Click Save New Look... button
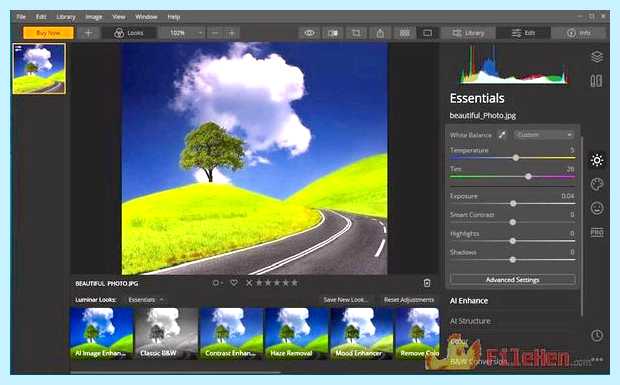 pyautogui.click(x=346, y=300)
